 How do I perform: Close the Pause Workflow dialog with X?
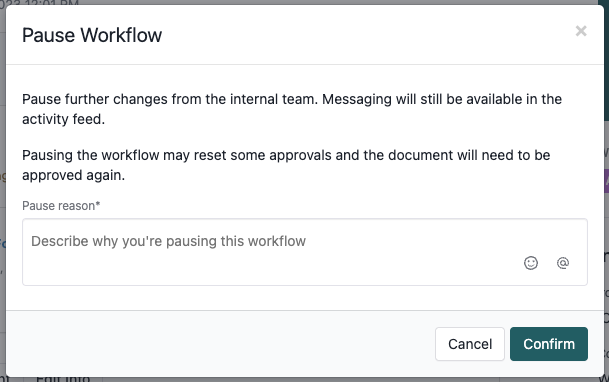tap(581, 31)
